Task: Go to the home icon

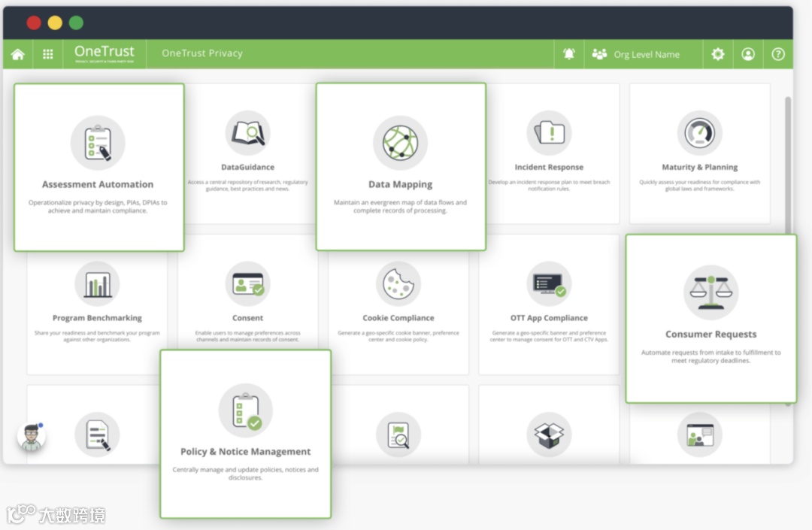Action: 17,54
